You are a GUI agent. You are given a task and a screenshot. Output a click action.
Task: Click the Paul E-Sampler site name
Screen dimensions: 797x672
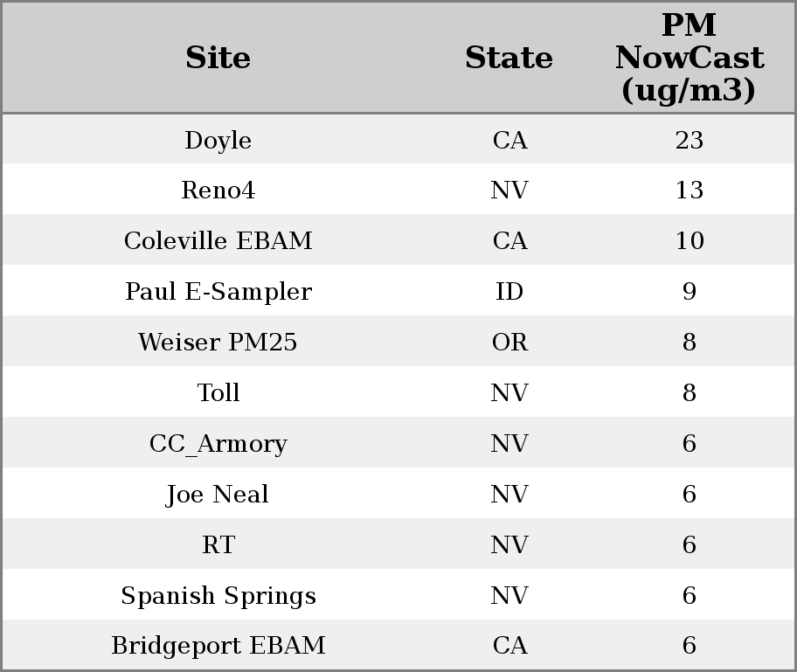point(218,292)
